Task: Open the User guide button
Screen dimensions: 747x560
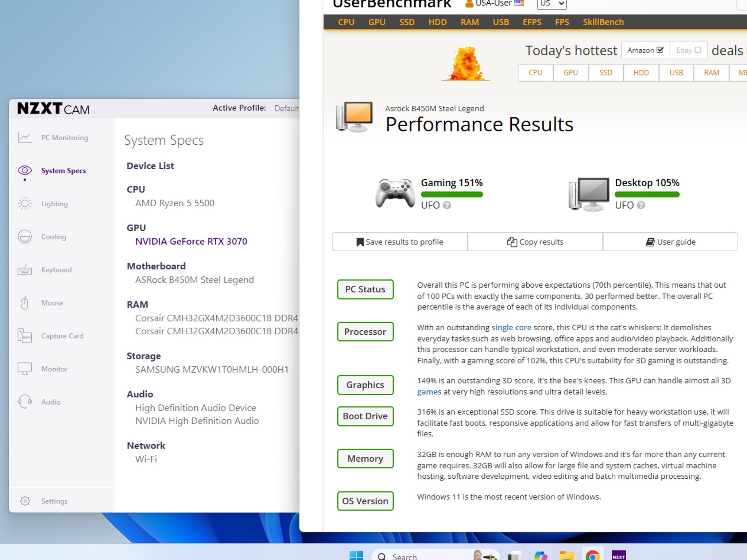Action: (x=670, y=242)
